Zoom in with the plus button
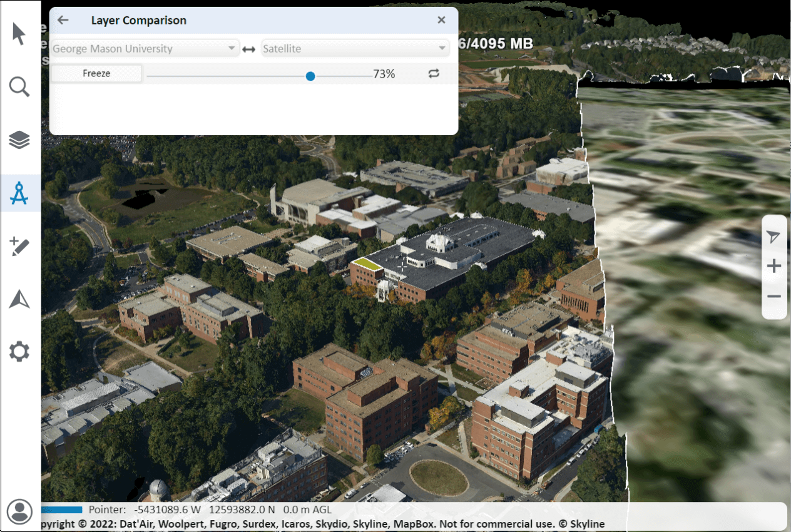 click(x=774, y=267)
